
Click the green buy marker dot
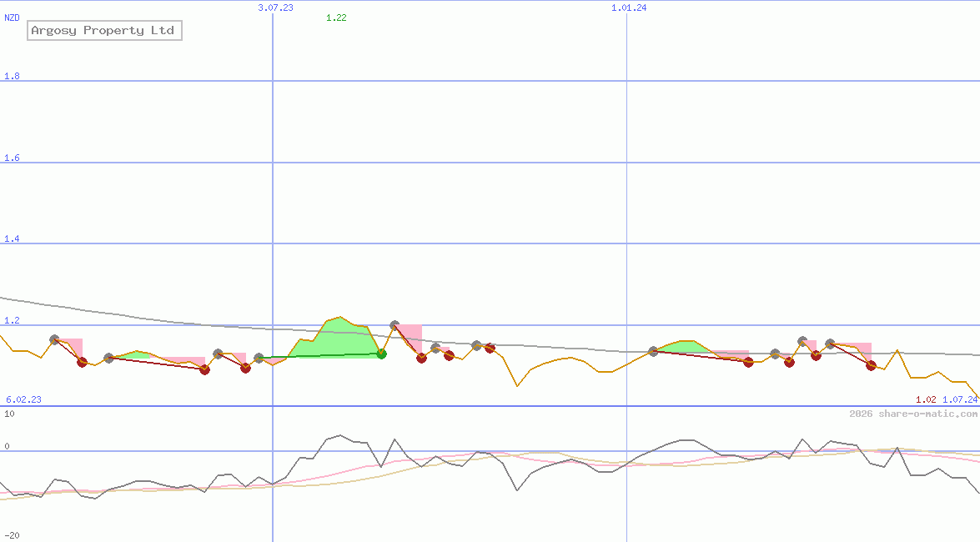(x=381, y=354)
